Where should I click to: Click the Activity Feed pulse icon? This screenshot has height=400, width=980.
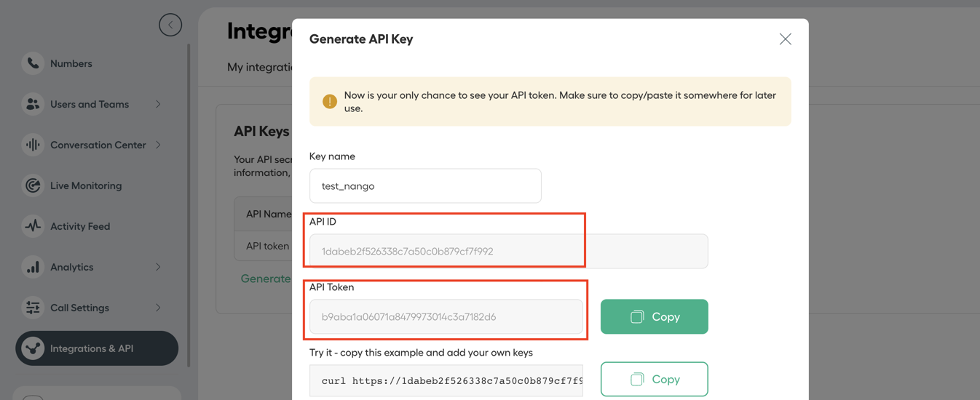(x=33, y=226)
